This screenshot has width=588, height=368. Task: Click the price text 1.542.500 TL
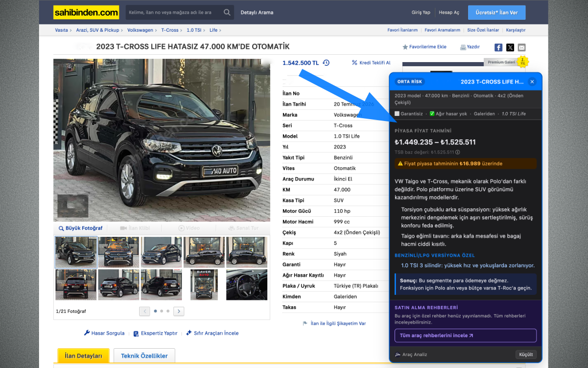(300, 63)
